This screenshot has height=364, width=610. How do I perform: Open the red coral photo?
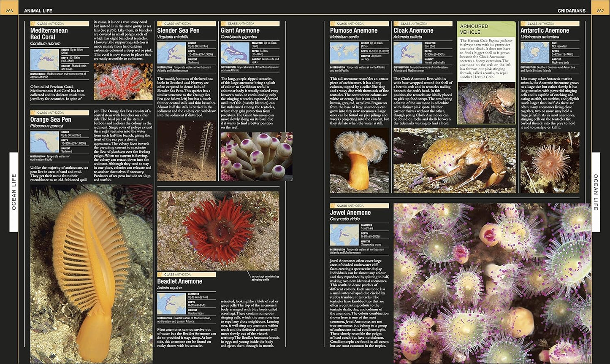[123, 82]
